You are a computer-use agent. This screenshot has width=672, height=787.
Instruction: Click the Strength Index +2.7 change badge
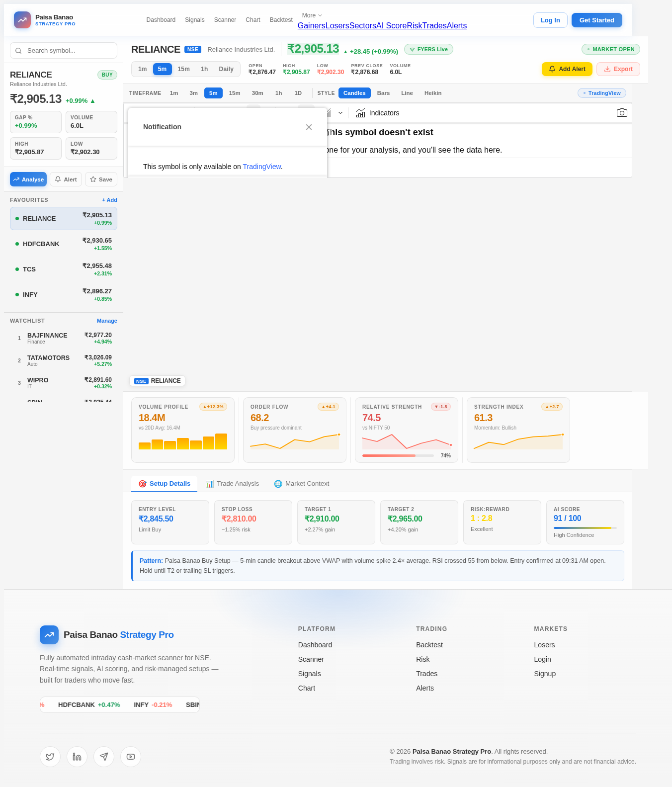552,407
